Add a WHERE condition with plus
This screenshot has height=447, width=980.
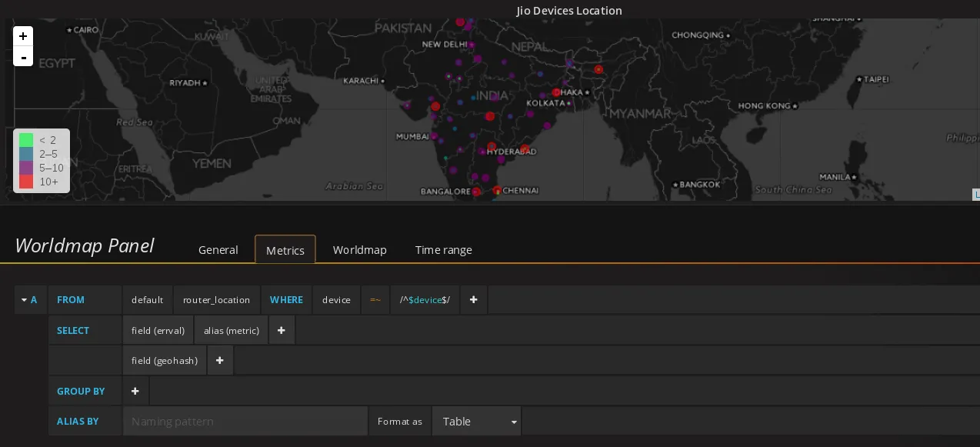tap(474, 299)
